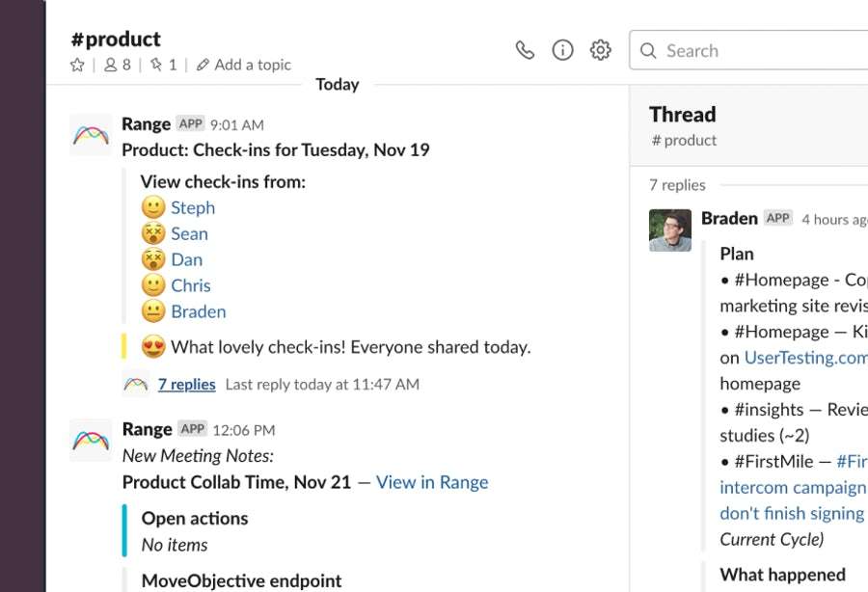Open Dan's check-in link
The width and height of the screenshot is (868, 592).
[x=186, y=259]
